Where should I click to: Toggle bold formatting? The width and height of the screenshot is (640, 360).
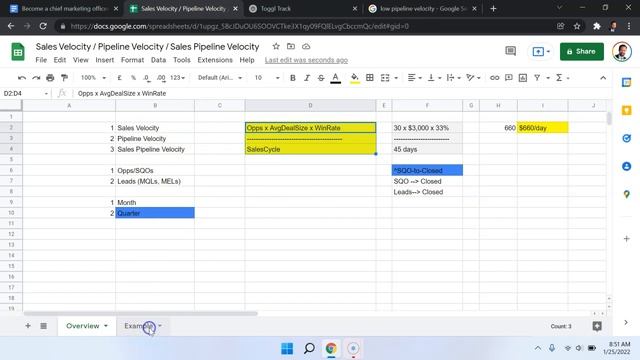293,78
